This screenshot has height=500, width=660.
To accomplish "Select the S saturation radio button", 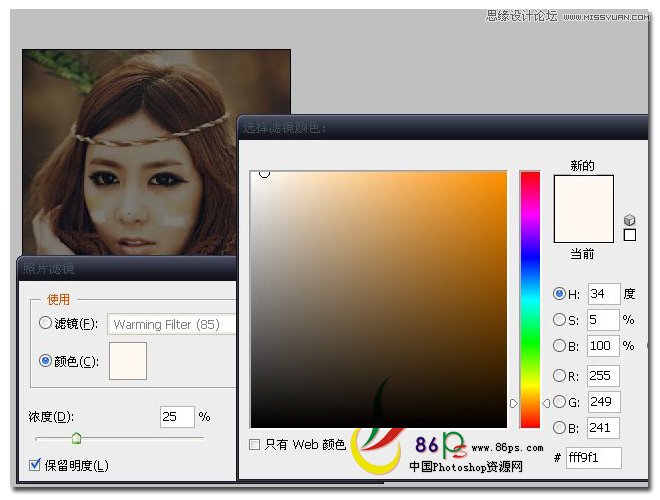I will [x=559, y=319].
